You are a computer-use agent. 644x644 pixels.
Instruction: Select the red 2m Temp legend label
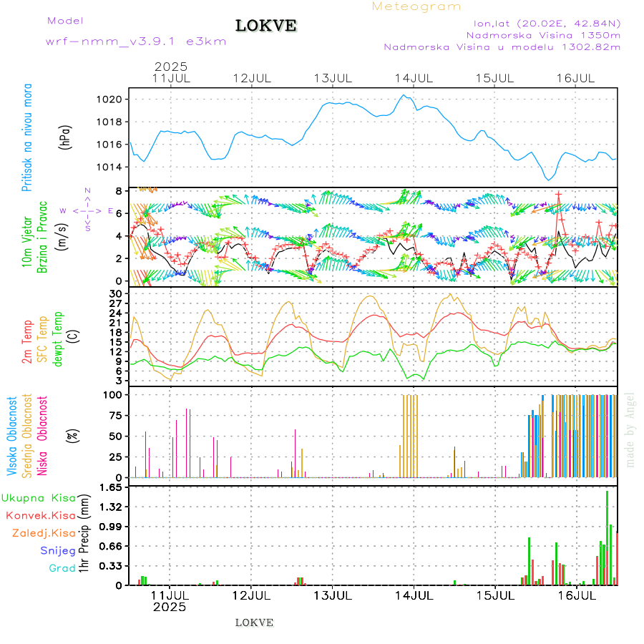(x=27, y=341)
